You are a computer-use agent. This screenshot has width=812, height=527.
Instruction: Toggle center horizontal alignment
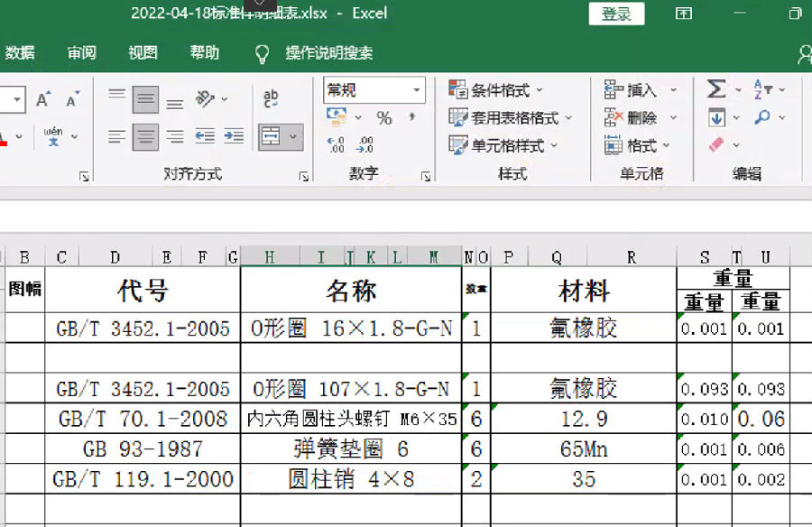click(x=145, y=136)
